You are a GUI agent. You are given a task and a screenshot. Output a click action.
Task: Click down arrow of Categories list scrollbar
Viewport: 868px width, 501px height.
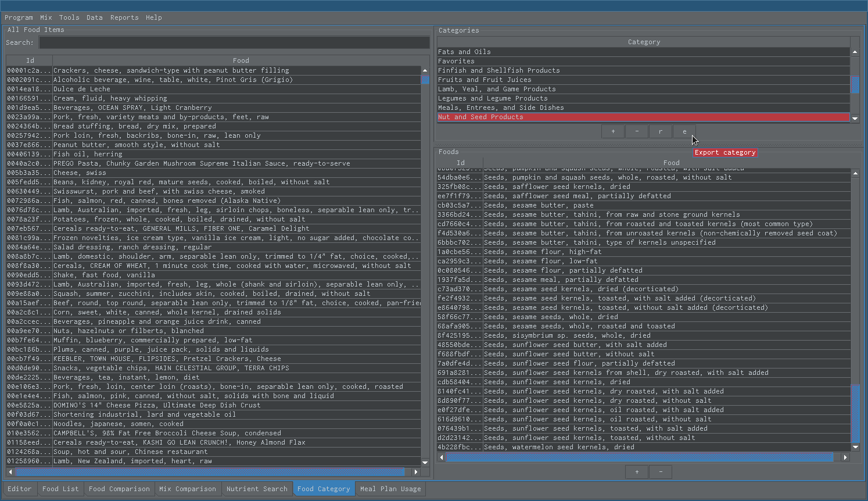[x=855, y=118]
